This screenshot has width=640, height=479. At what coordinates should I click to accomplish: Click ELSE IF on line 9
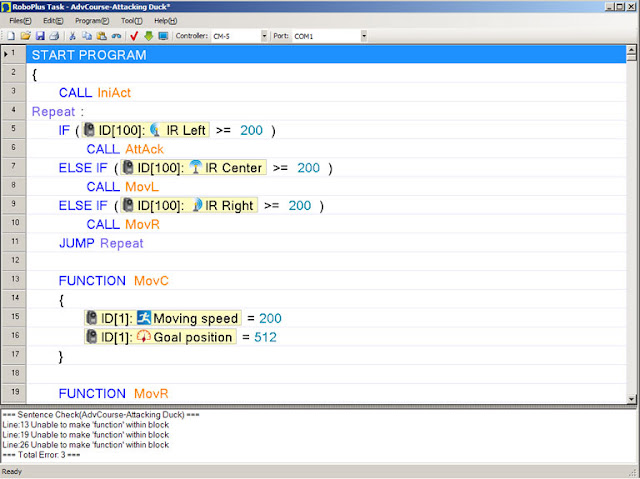pos(83,205)
